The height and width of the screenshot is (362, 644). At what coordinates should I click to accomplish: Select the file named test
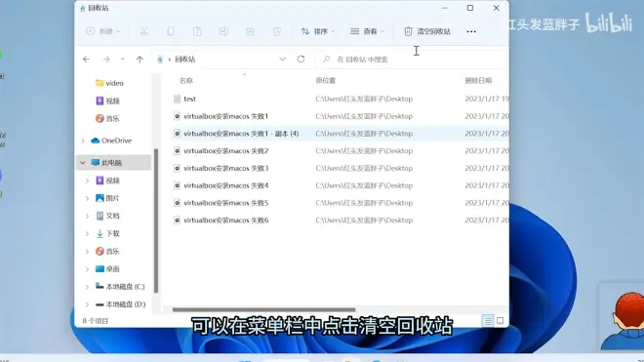pyautogui.click(x=189, y=99)
